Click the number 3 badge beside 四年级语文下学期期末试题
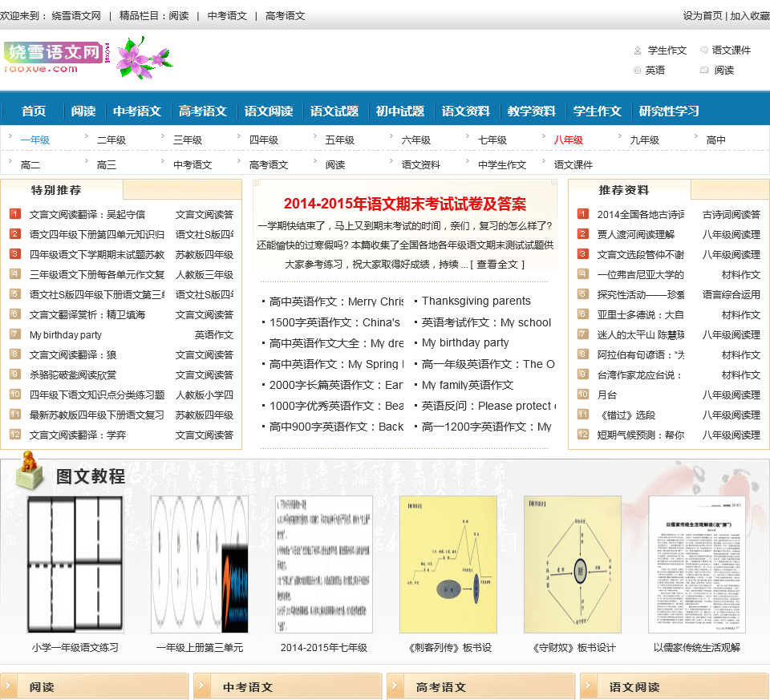Viewport: 770px width, 700px height. coord(15,254)
